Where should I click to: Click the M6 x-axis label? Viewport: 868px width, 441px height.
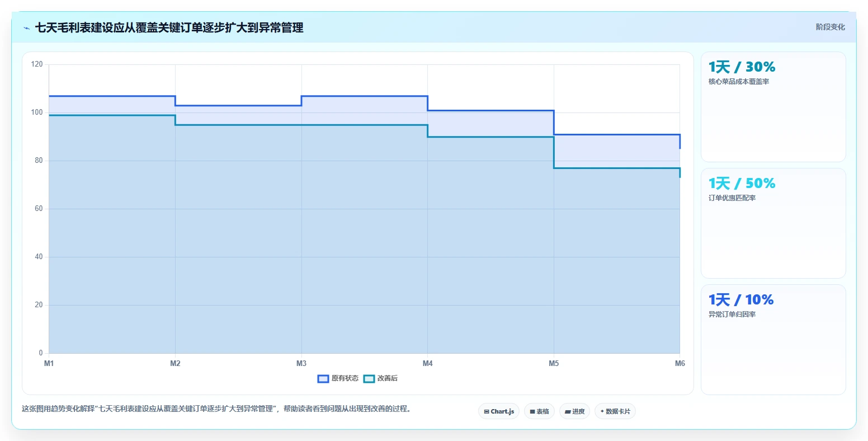click(x=680, y=364)
